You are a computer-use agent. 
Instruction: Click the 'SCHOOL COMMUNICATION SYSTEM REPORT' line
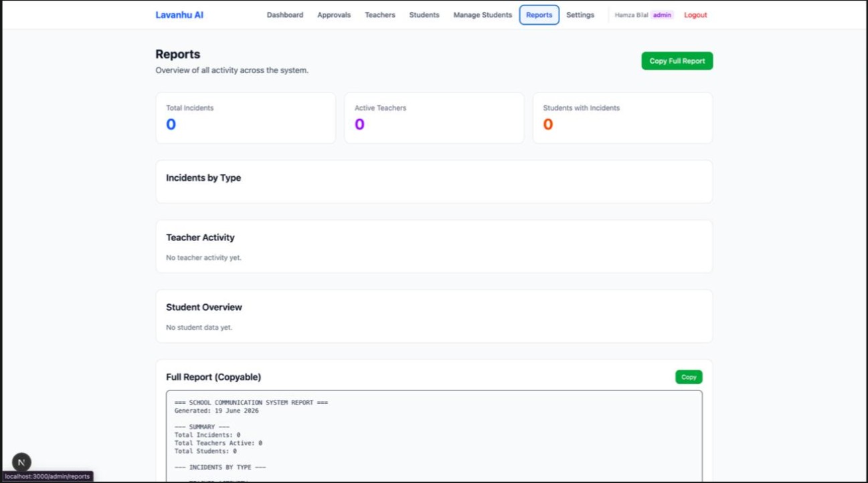[x=251, y=403]
